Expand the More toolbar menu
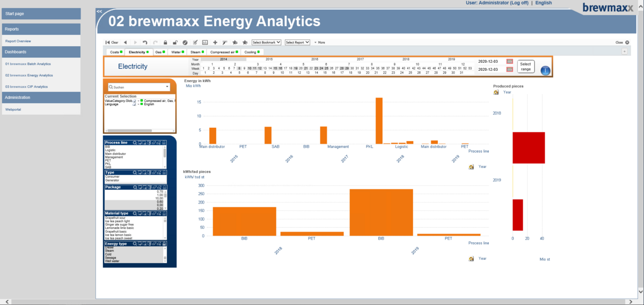644x305 pixels. tap(319, 42)
